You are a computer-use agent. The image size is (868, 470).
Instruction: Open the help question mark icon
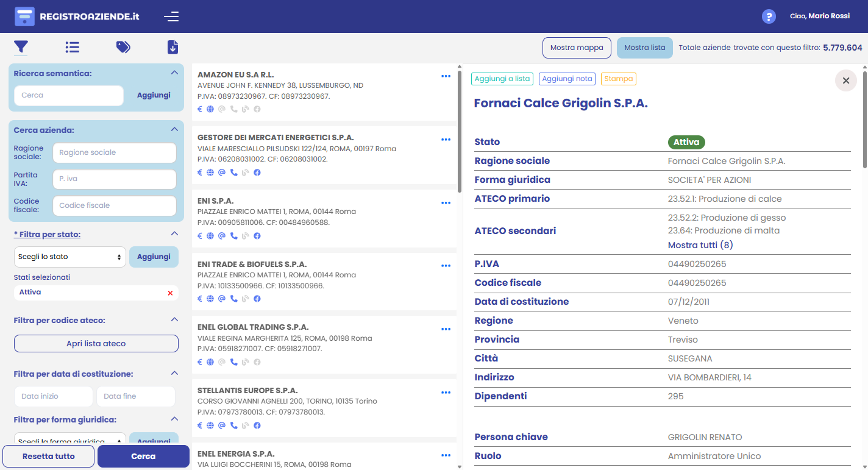(769, 16)
